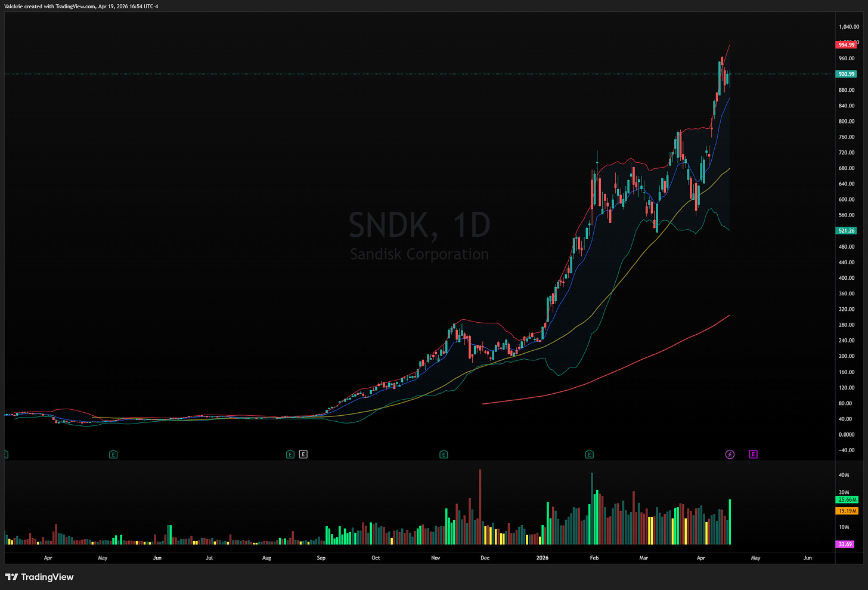Click the earnings marker before Feb

click(590, 455)
